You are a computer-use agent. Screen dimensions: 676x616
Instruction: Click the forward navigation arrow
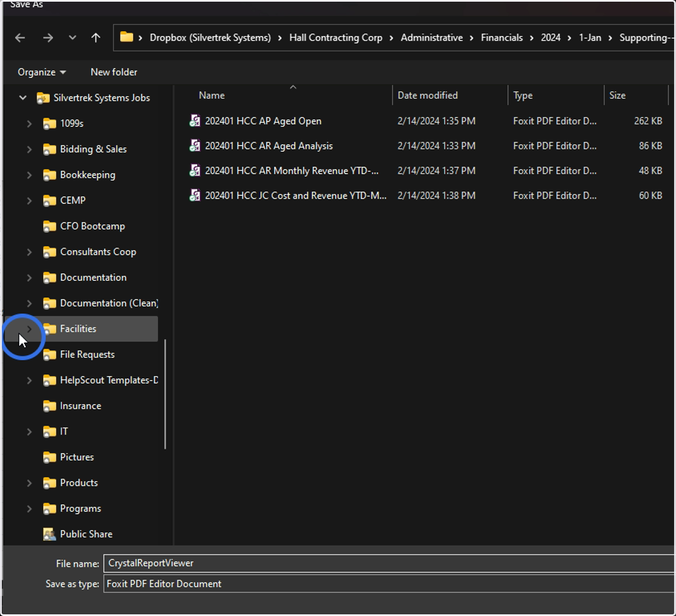[48, 38]
